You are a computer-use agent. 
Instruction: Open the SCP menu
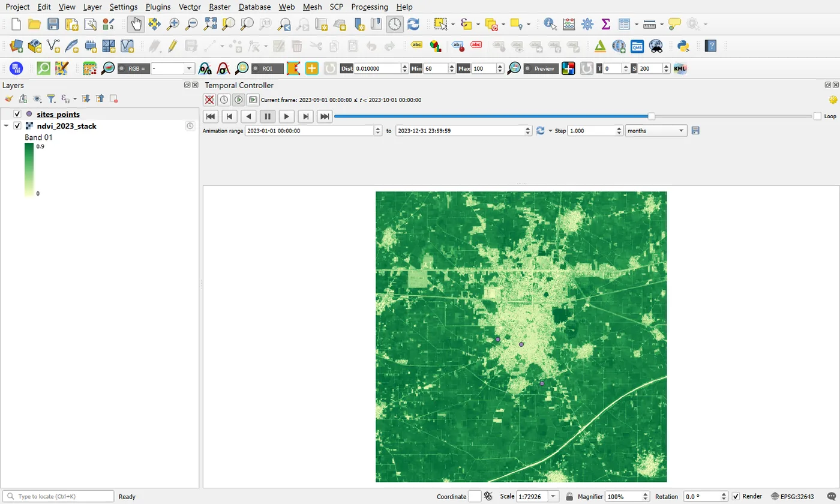tap(336, 7)
